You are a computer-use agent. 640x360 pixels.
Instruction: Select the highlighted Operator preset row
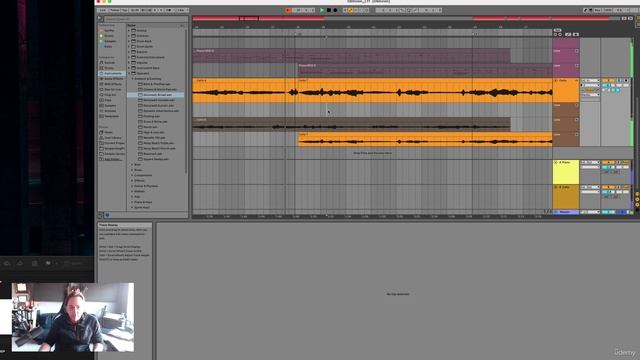point(156,95)
